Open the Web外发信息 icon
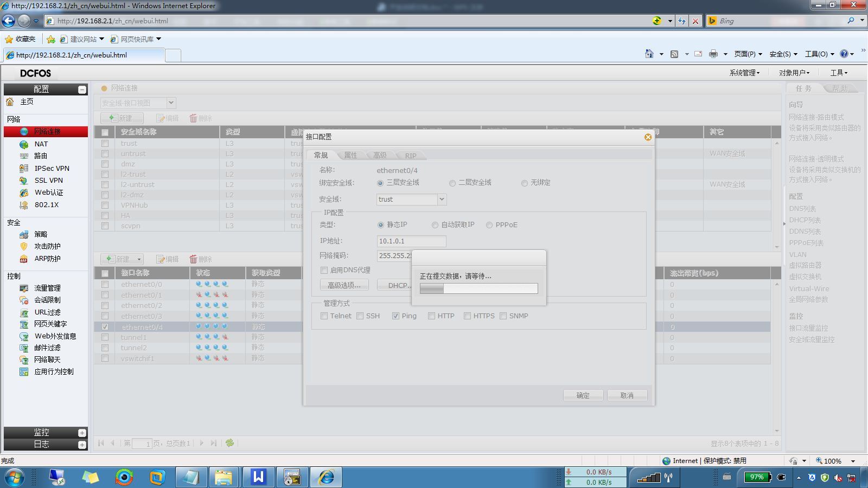Screen dimensions: 868x488 coord(24,336)
